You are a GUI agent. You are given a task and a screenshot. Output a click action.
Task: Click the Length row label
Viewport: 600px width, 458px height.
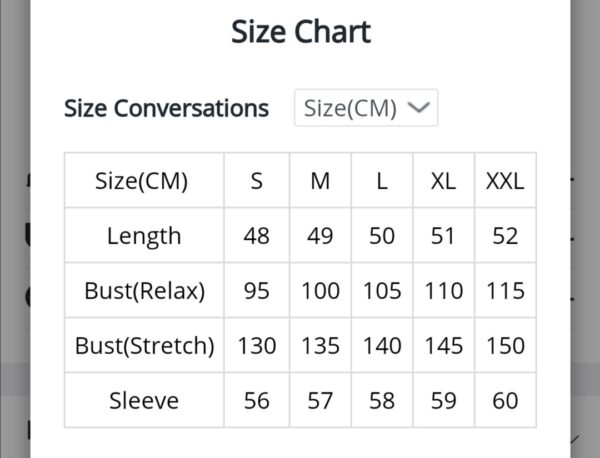coord(144,236)
